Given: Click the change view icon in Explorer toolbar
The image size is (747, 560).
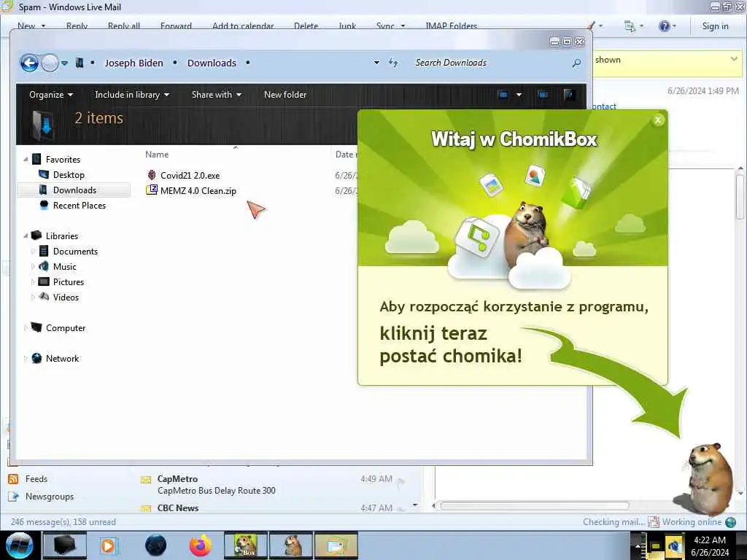Looking at the screenshot, I should (x=503, y=95).
